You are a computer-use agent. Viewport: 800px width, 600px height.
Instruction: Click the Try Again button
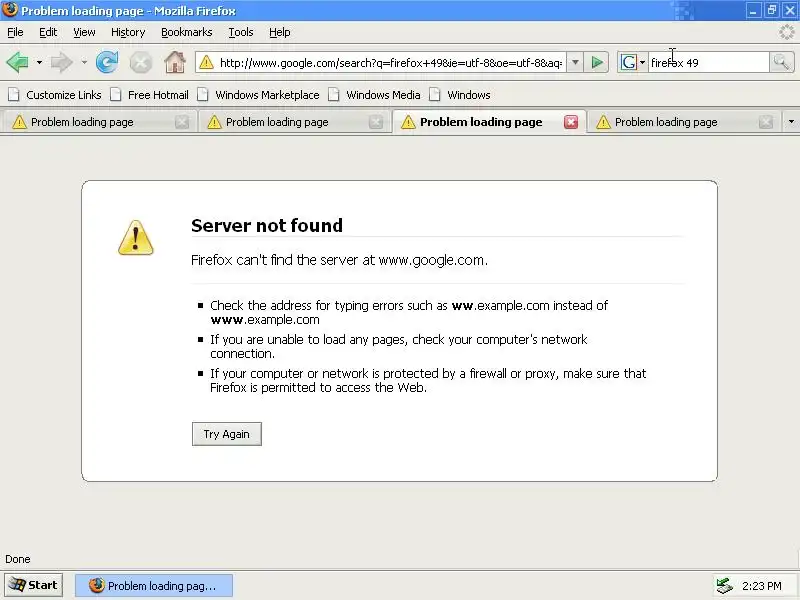[x=227, y=434]
